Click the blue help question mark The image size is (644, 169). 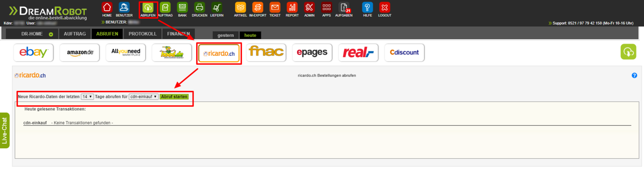coord(634,75)
